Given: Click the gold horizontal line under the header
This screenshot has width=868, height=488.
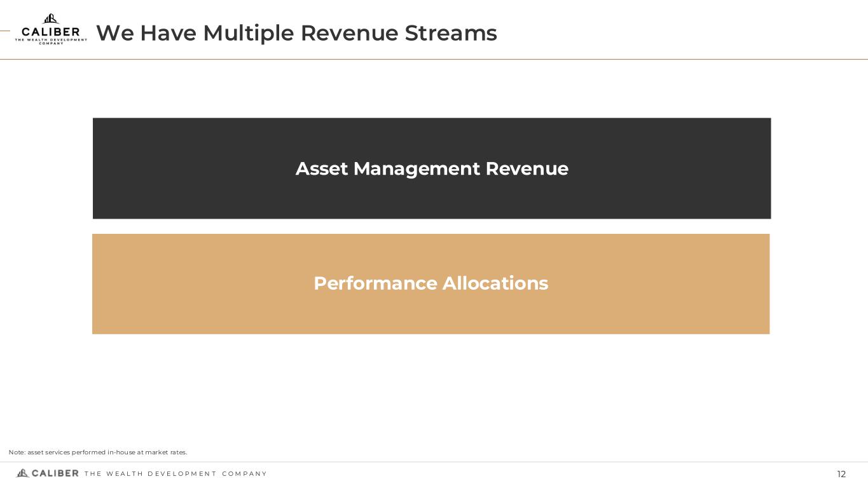Looking at the screenshot, I should coord(445,59).
